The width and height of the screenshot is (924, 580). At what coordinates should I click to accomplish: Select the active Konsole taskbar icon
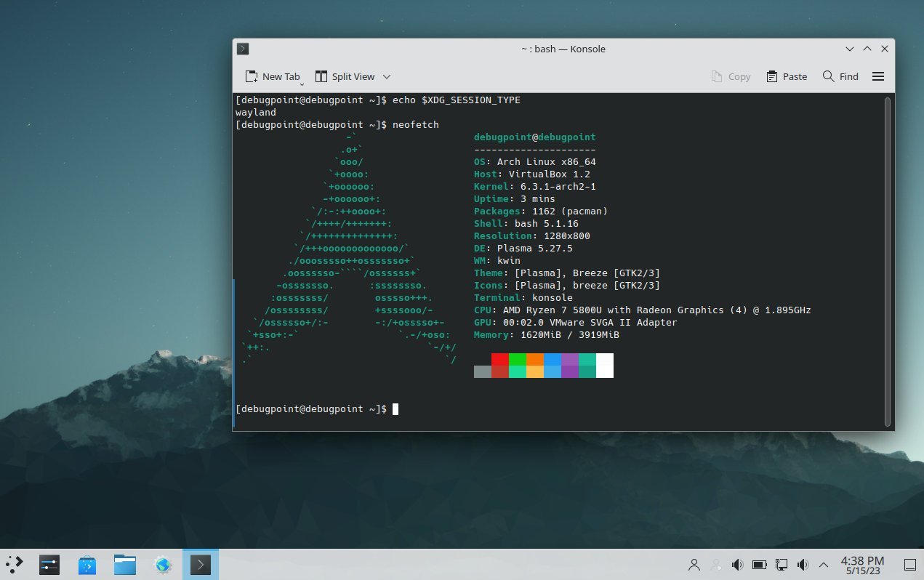click(x=200, y=564)
